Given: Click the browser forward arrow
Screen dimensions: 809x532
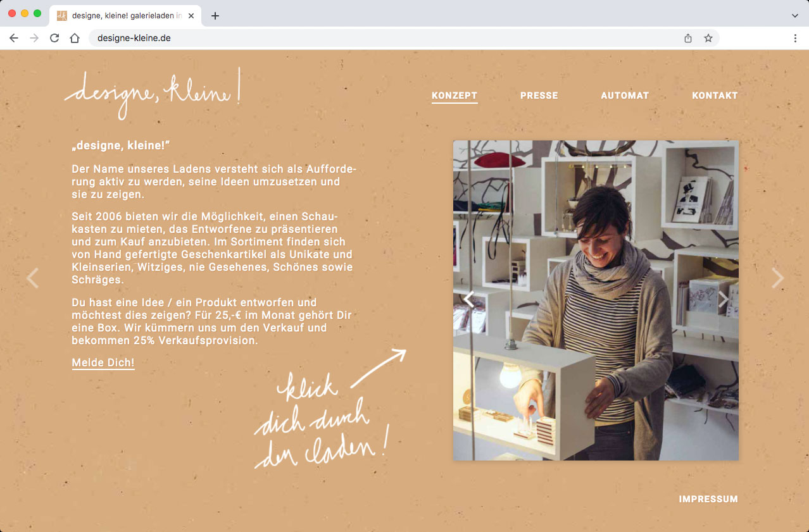Looking at the screenshot, I should 34,38.
